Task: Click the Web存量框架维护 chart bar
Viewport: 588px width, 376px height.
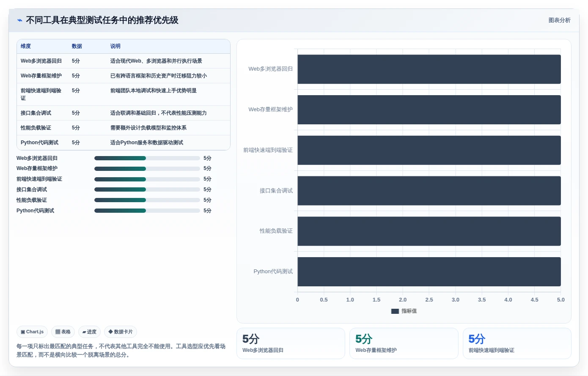Action: 429,110
